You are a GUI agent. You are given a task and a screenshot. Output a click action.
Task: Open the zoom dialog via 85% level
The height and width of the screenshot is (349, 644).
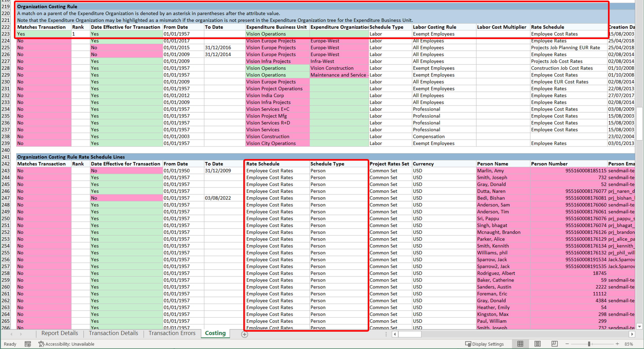629,344
